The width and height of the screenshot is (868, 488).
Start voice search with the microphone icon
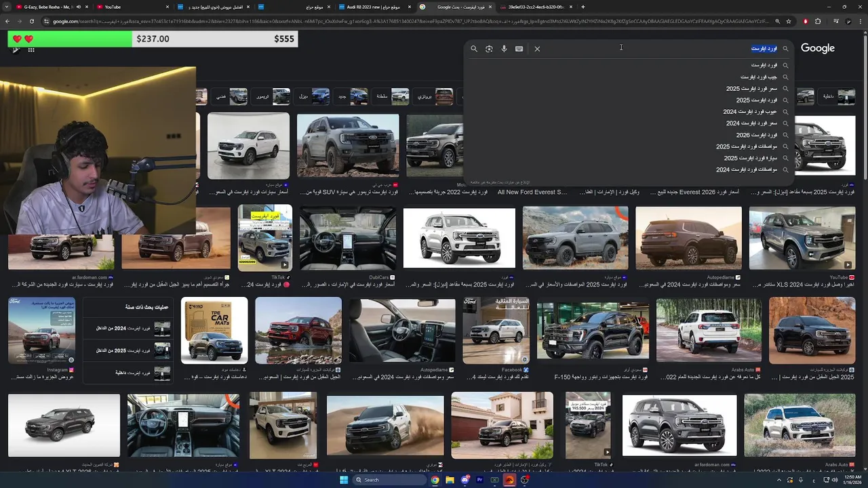504,49
